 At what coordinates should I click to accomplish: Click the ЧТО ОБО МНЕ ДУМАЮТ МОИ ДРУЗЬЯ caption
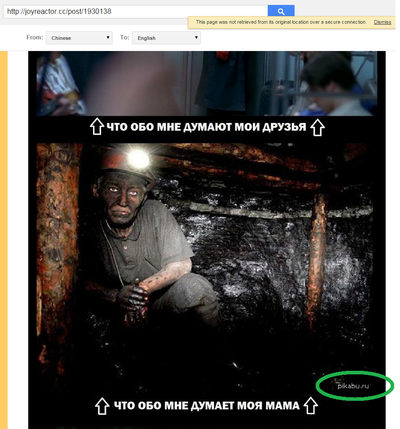(207, 127)
